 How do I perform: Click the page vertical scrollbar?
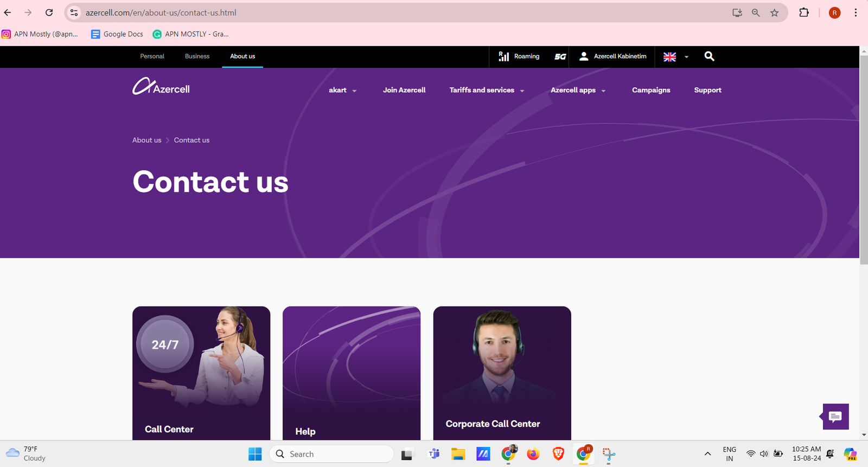pyautogui.click(x=864, y=161)
